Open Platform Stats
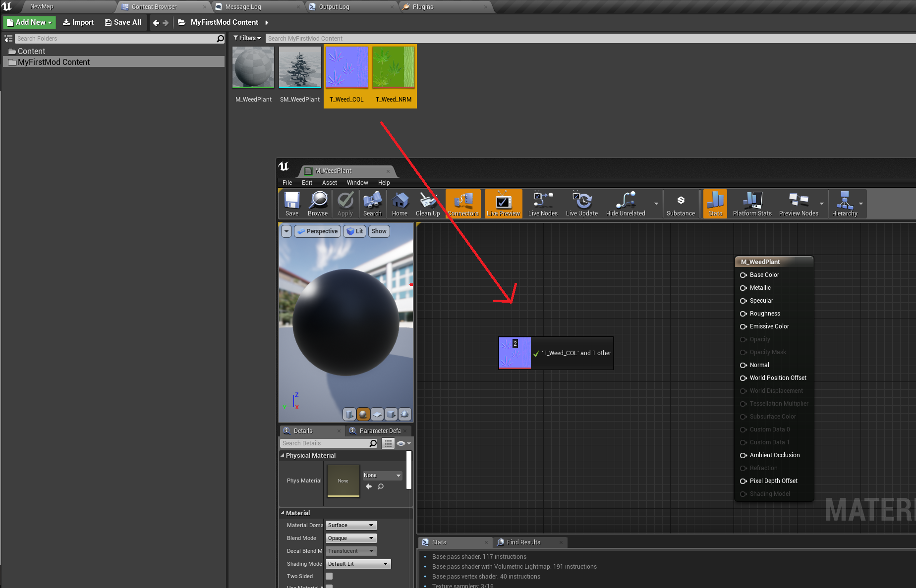Image resolution: width=916 pixels, height=588 pixels. coord(752,204)
